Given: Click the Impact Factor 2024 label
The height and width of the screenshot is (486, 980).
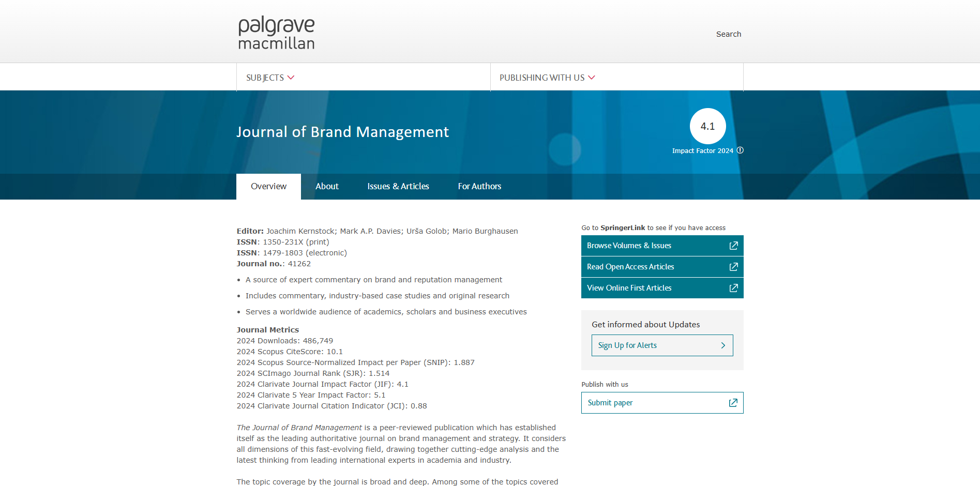Looking at the screenshot, I should (702, 151).
